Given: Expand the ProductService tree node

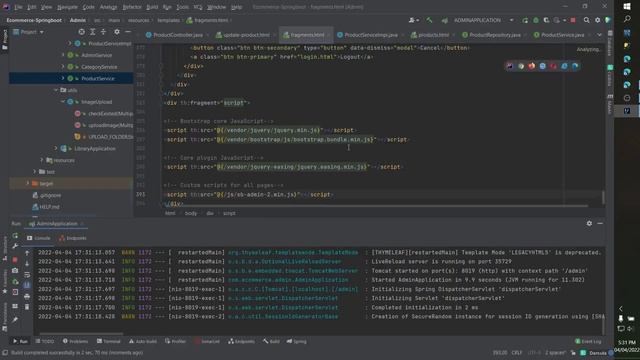Looking at the screenshot, I should click(x=63, y=78).
